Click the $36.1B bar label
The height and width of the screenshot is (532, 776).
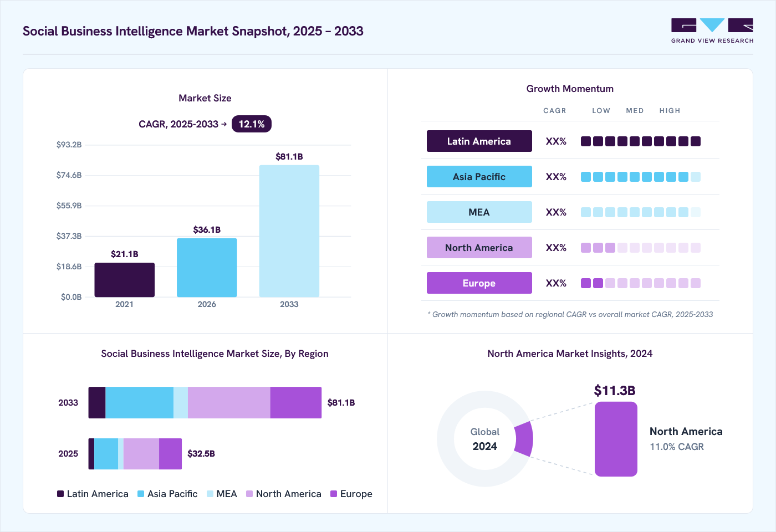(207, 230)
